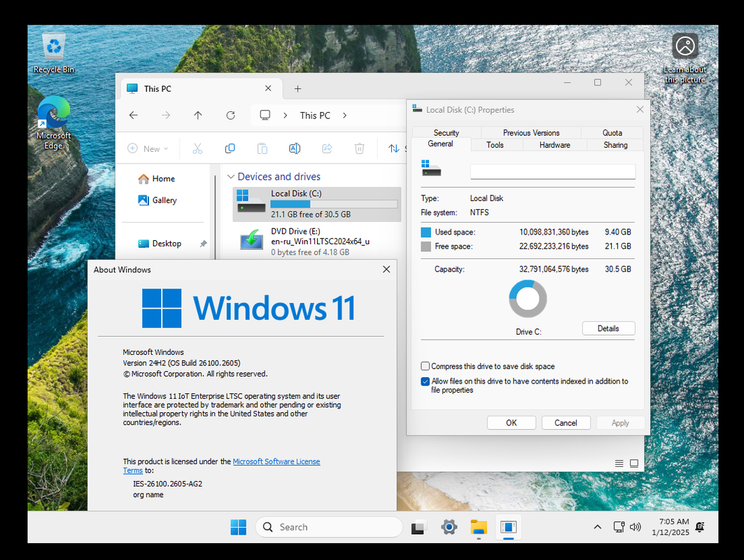Click Cancel in the Properties dialog
The image size is (744, 560).
click(x=566, y=423)
